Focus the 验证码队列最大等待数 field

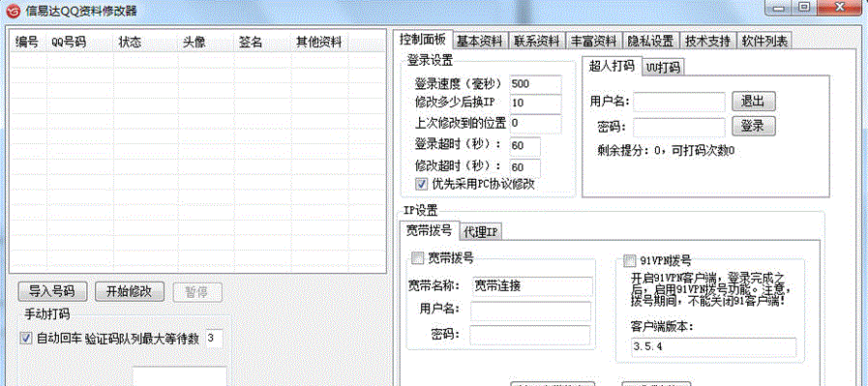point(214,339)
